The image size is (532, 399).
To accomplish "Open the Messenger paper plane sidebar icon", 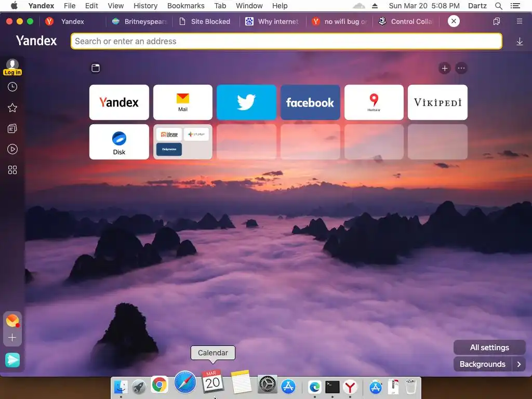I will pyautogui.click(x=12, y=360).
